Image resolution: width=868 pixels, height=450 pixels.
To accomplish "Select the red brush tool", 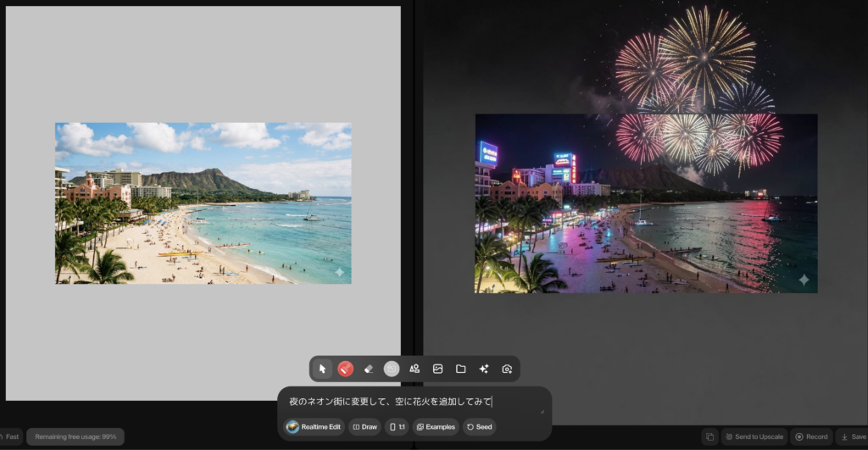I will 345,369.
